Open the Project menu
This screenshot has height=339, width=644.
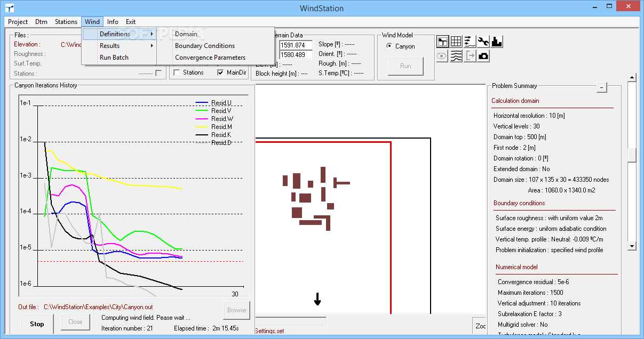(18, 22)
